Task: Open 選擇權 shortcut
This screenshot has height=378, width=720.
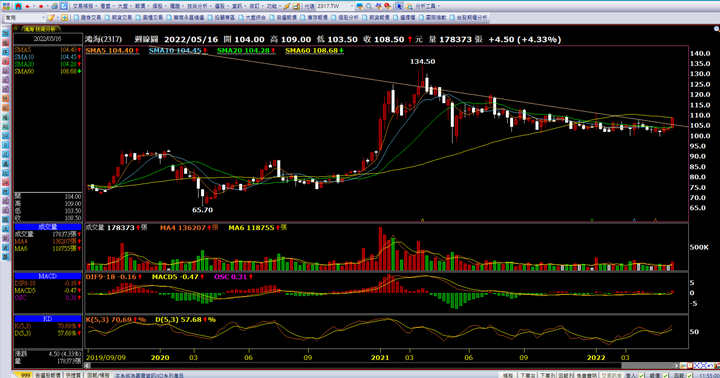Action: 404,17
